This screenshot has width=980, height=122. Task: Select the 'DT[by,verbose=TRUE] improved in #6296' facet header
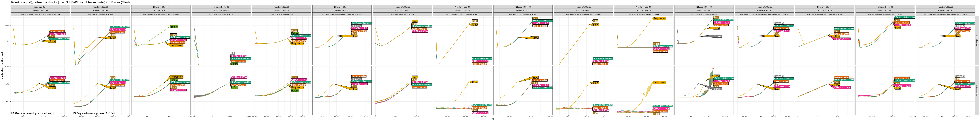[40, 14]
